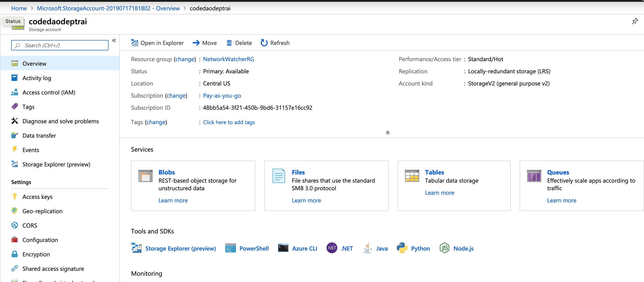Image resolution: width=644 pixels, height=282 pixels.
Task: Click the Open in Explorer toolbar icon
Action: 134,43
